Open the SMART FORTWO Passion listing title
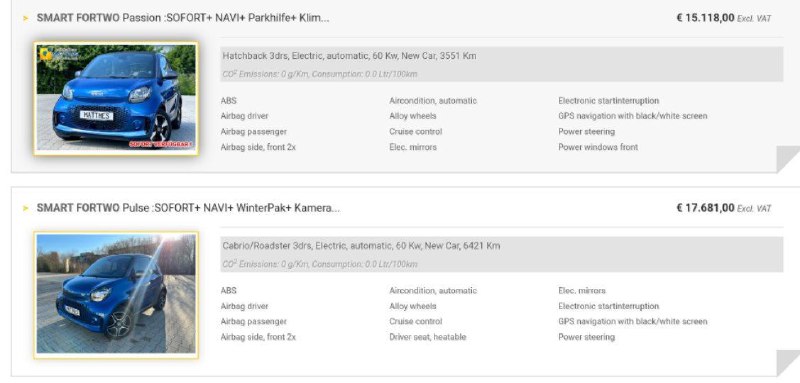The image size is (800, 383). [x=183, y=18]
